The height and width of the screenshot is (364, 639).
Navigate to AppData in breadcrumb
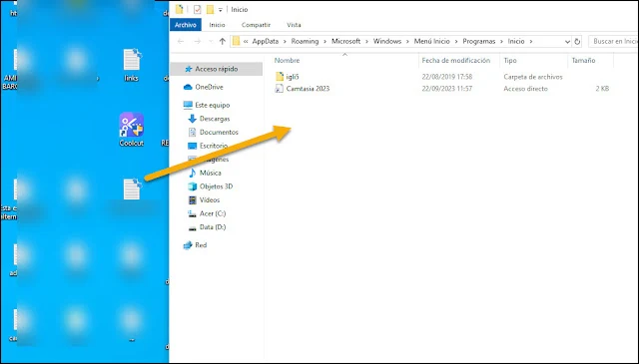[x=266, y=41]
